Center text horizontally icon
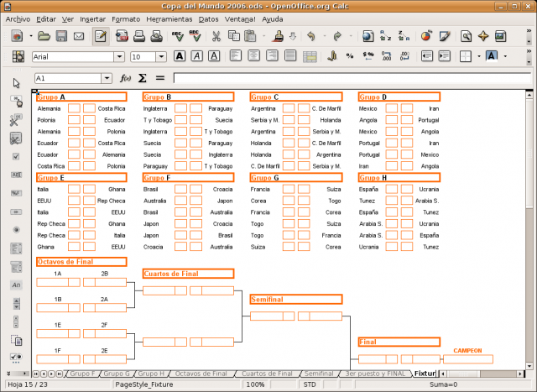The height and width of the screenshot is (392, 537). [253, 56]
